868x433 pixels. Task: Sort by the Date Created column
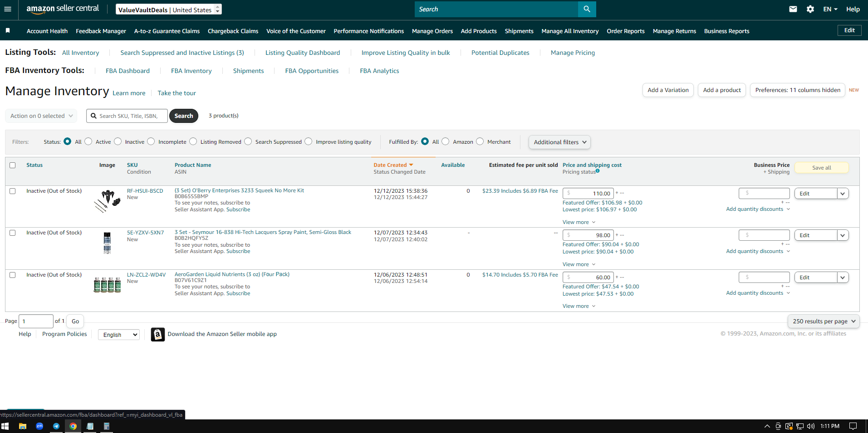pyautogui.click(x=393, y=165)
